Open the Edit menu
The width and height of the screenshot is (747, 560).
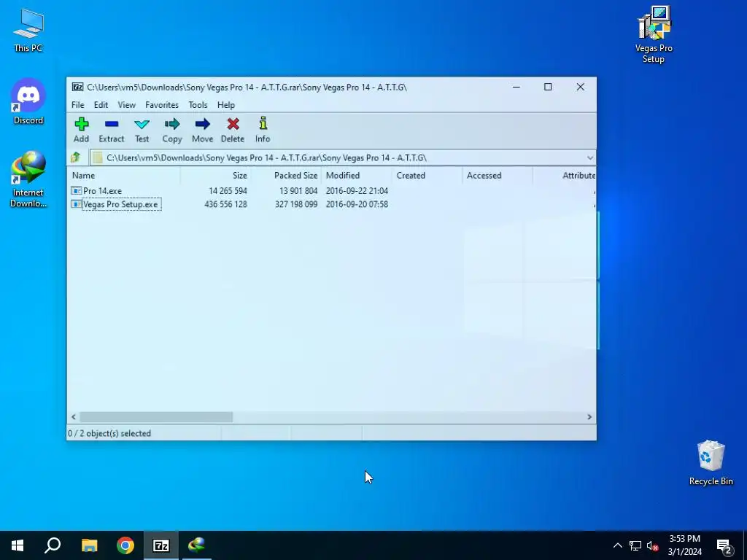coord(101,105)
